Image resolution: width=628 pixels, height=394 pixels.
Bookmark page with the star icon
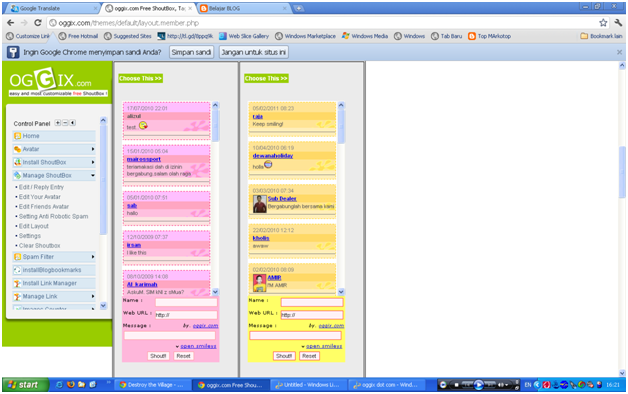click(603, 23)
